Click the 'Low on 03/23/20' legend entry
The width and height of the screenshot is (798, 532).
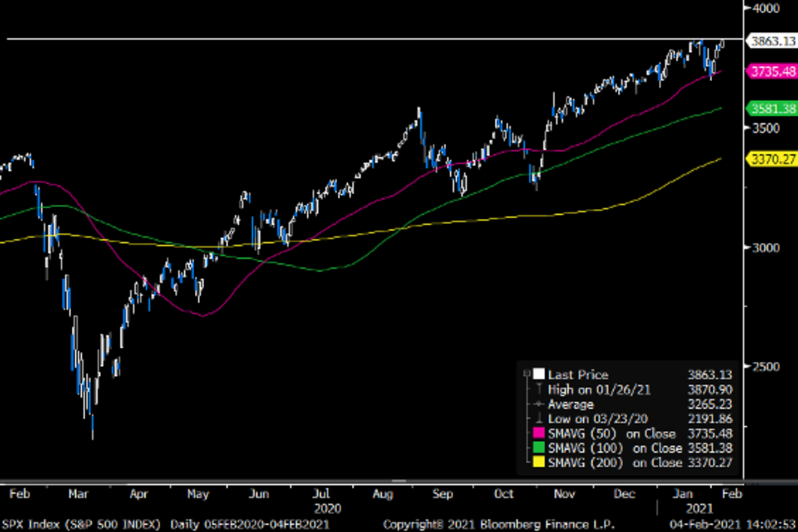(589, 419)
